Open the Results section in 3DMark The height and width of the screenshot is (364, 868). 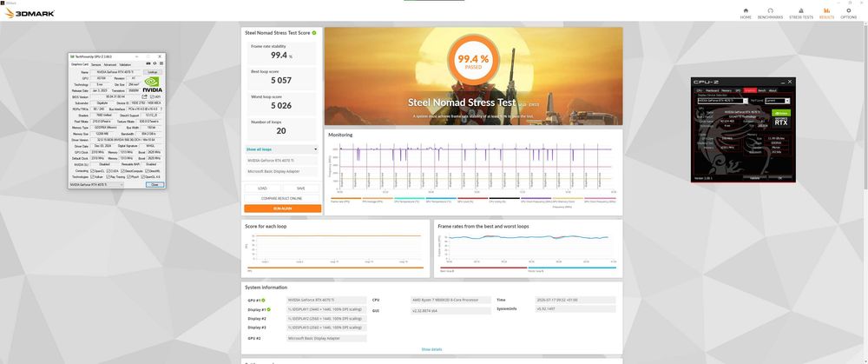[826, 13]
